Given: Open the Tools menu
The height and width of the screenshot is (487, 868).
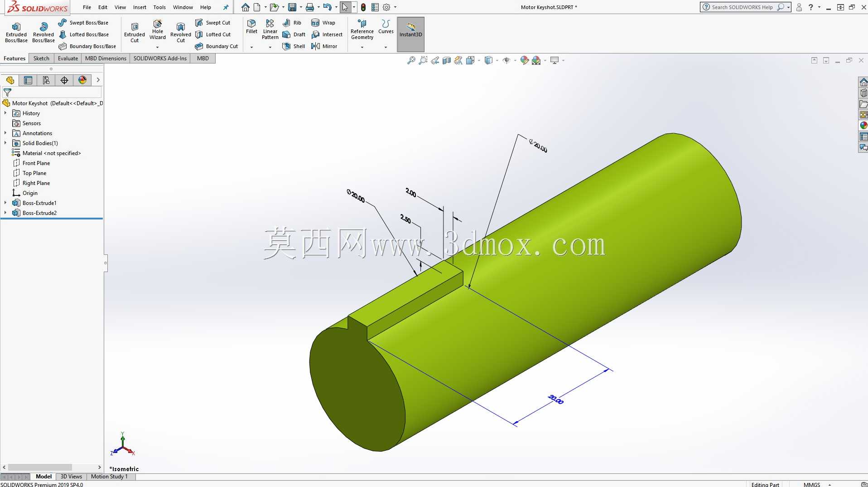Looking at the screenshot, I should 159,7.
